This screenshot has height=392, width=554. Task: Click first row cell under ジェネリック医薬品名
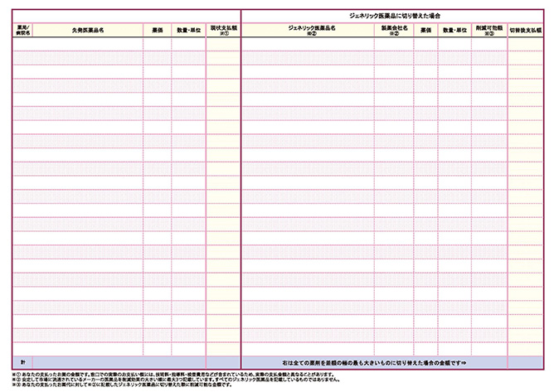(308, 45)
